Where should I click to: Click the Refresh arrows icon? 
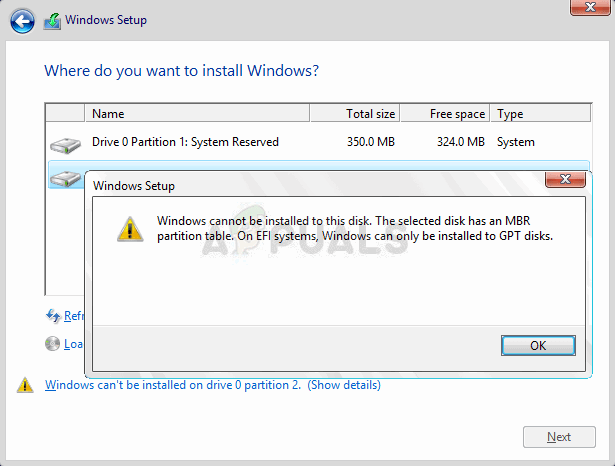point(53,316)
